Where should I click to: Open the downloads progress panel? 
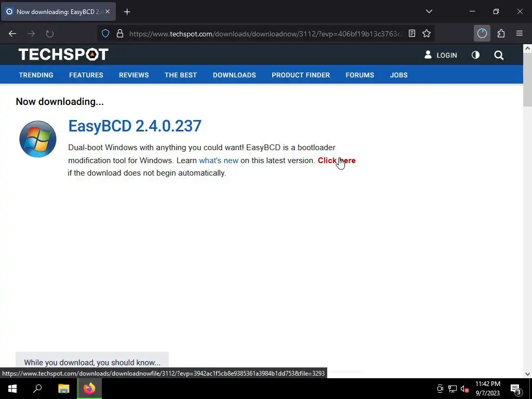482,33
